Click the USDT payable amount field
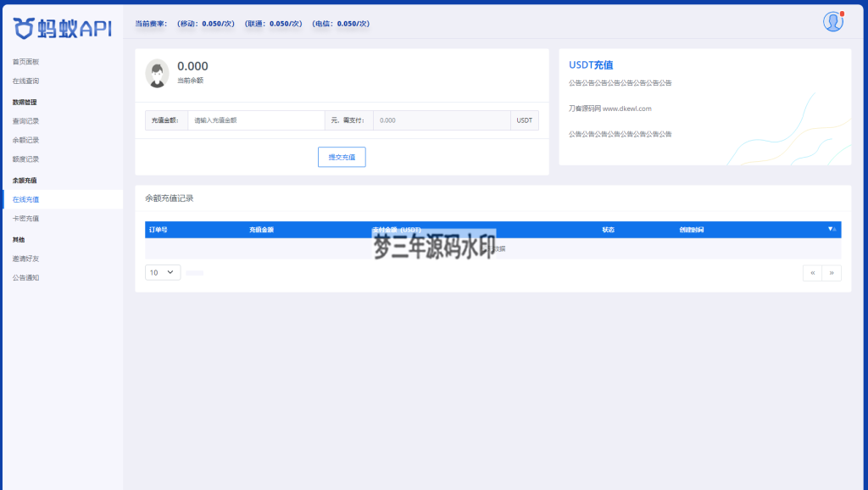The height and width of the screenshot is (490, 868). [441, 120]
